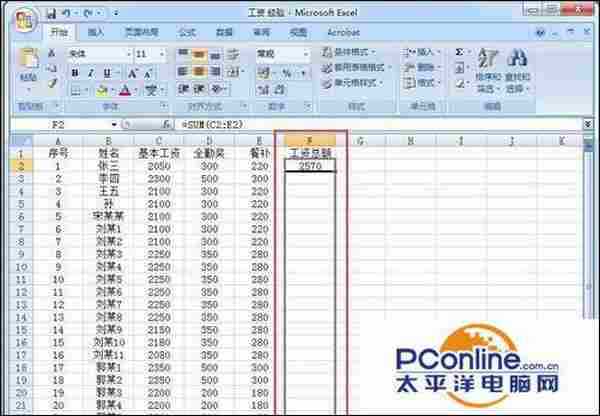This screenshot has width=600, height=416.
Task: Switch to the 公式 (Formulas) tab
Action: coord(187,33)
